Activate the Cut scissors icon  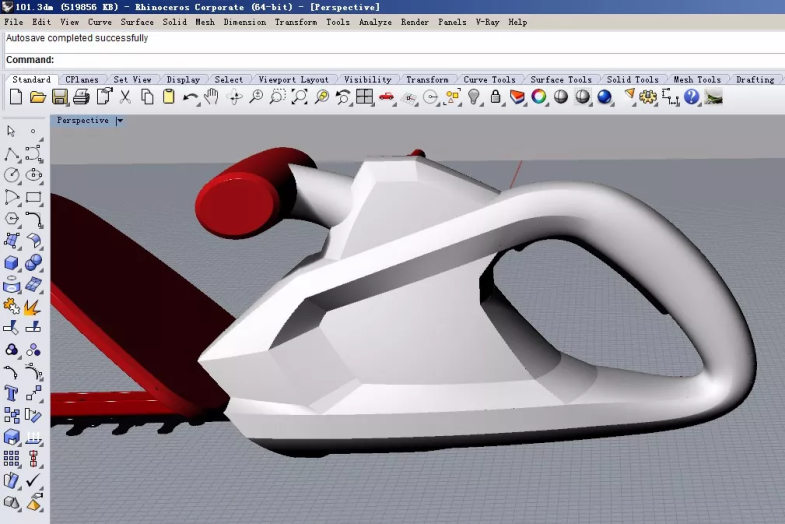125,97
